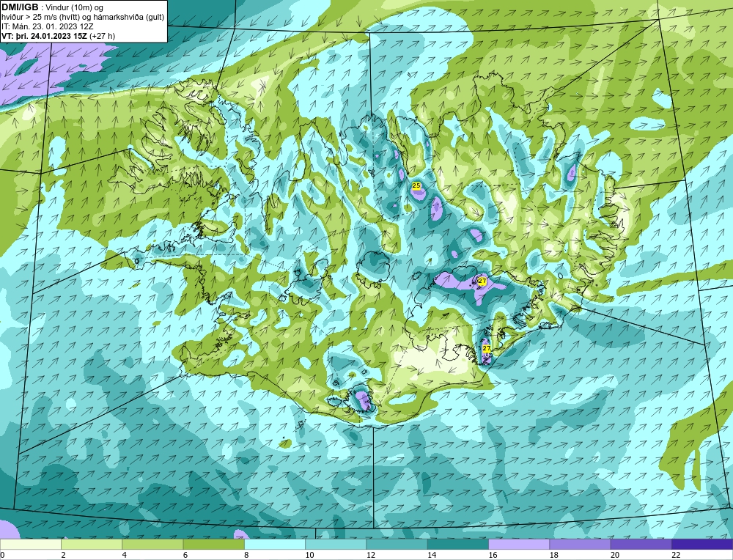
Task: Click the light purple 16–18 m/s legend swatch
Action: [519, 544]
